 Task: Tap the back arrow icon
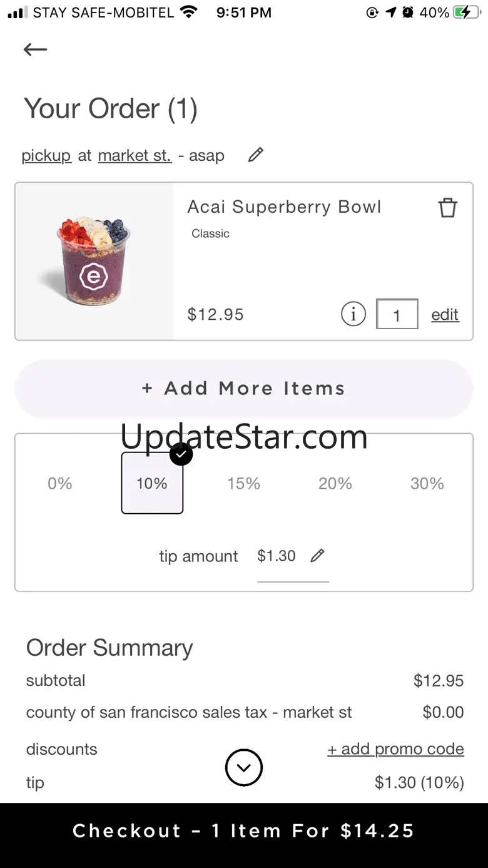tap(36, 49)
